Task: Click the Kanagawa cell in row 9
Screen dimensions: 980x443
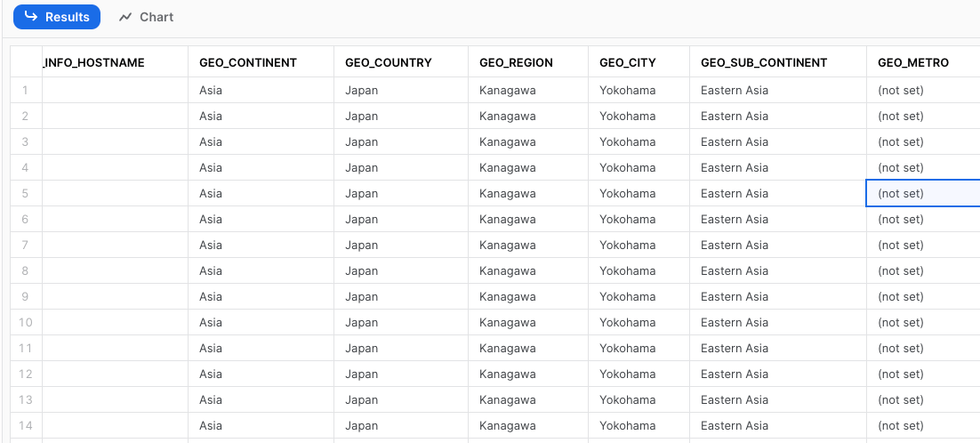Action: (528, 297)
